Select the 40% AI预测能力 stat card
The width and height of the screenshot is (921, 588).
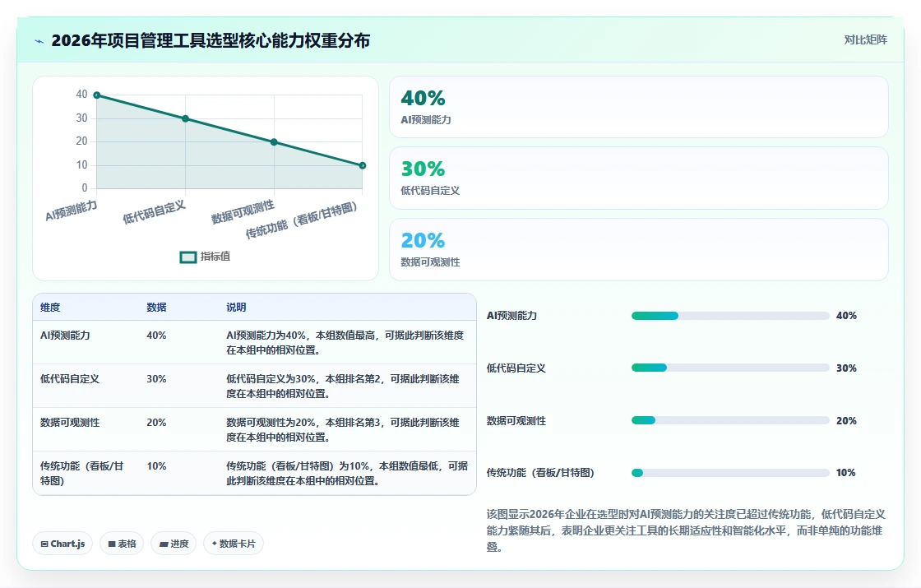638,107
